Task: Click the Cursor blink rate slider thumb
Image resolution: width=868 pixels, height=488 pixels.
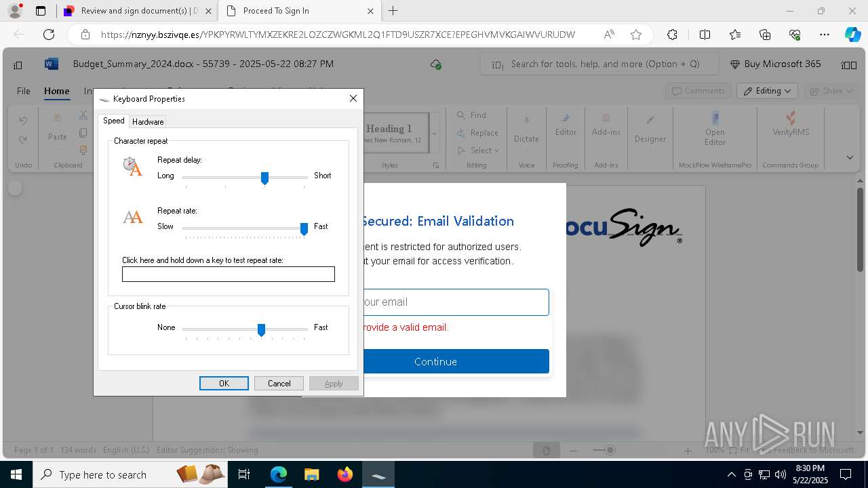Action: 261,330
